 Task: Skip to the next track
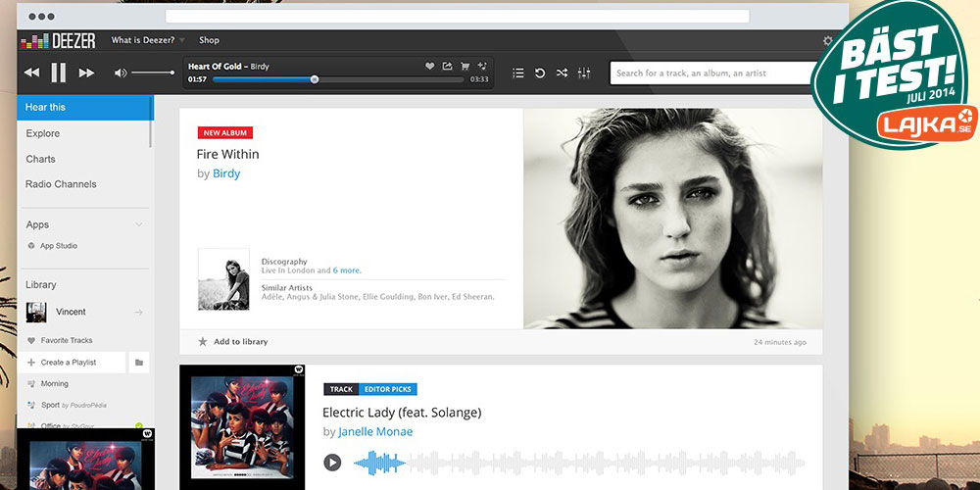pos(86,73)
